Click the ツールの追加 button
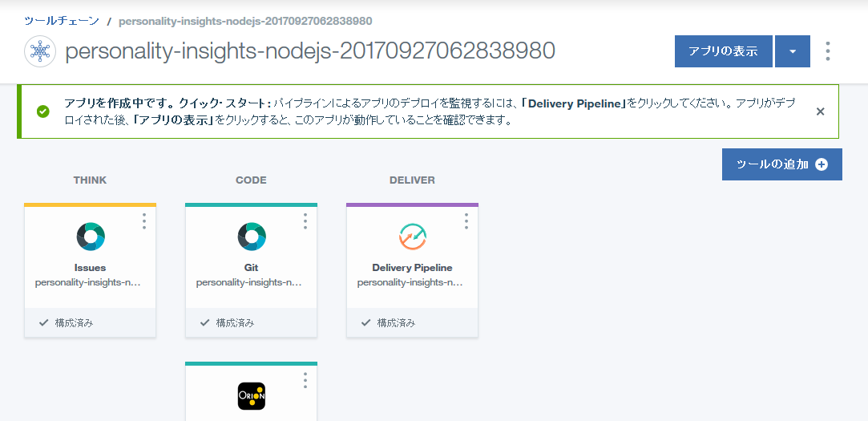868x421 pixels. click(x=781, y=164)
